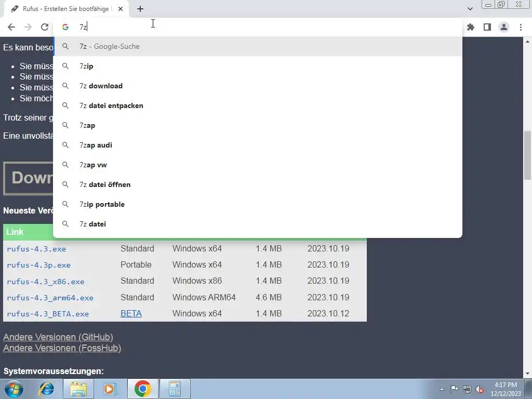This screenshot has width=532, height=399.
Task: Choose the '7z datei entpacken' suggestion
Action: 258,105
